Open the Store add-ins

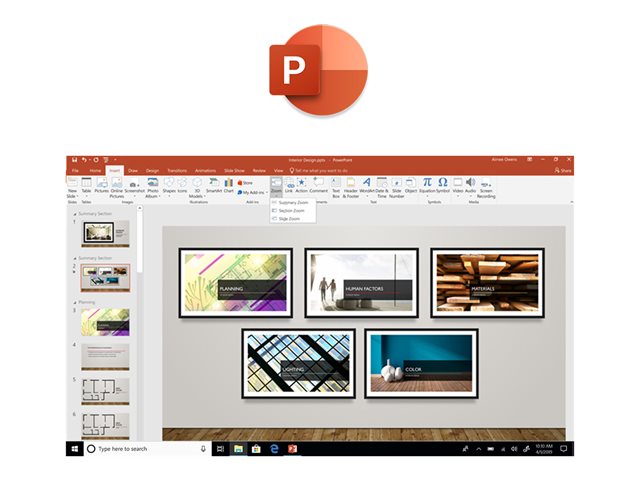click(245, 183)
